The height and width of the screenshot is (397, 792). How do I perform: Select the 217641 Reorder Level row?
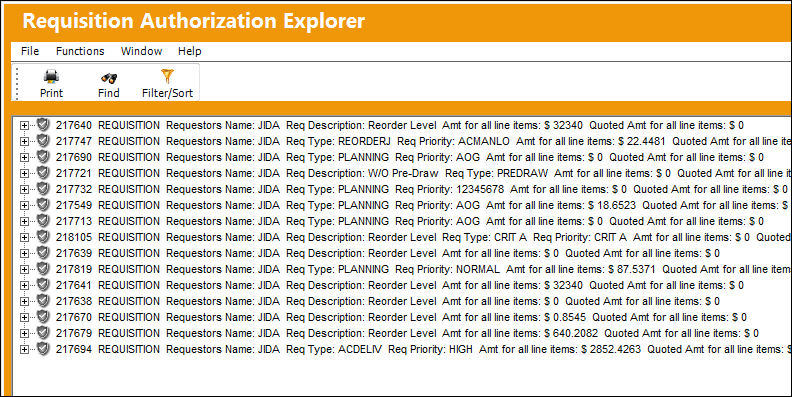400,285
